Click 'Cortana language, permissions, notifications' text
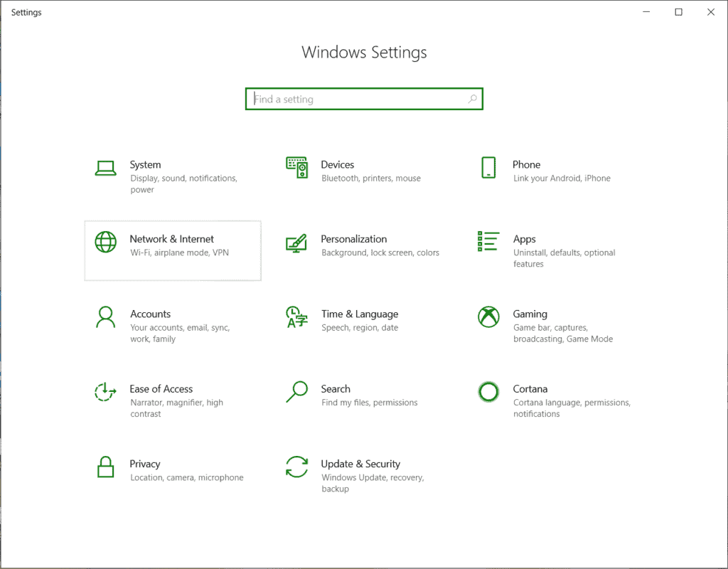This screenshot has width=728, height=569. point(572,408)
